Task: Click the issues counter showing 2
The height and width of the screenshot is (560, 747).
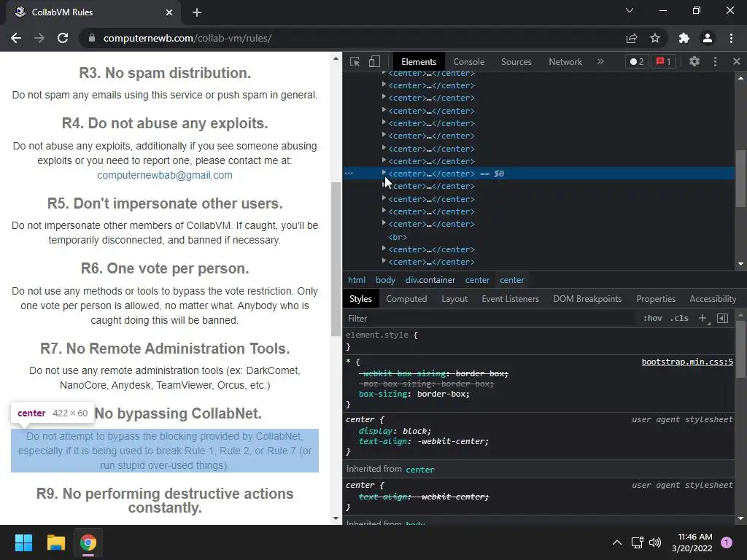Action: 636,61
